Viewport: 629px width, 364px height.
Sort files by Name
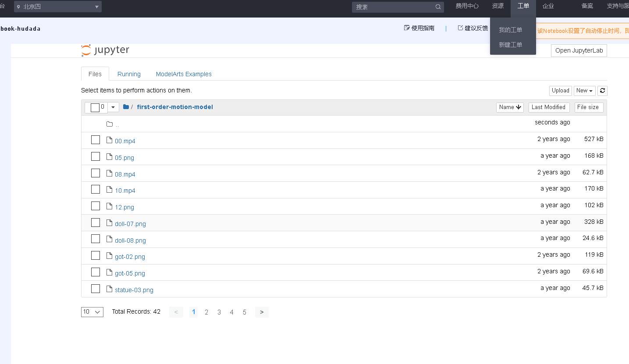(510, 107)
